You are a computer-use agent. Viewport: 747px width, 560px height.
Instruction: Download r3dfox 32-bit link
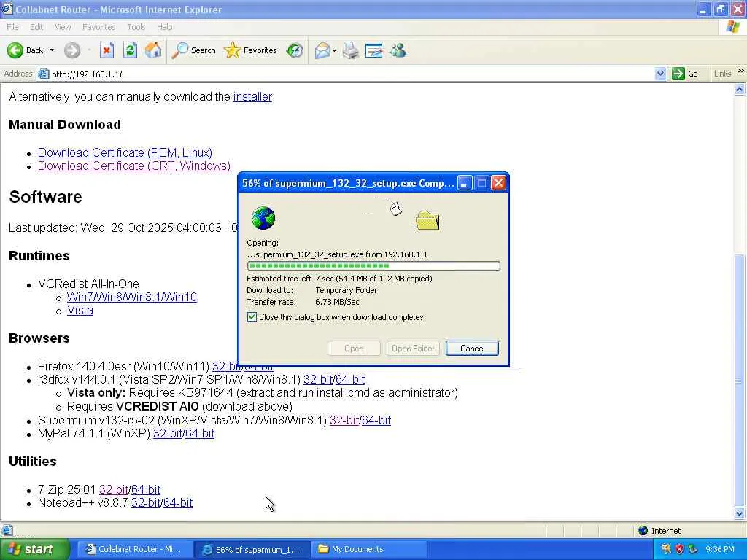click(x=318, y=379)
